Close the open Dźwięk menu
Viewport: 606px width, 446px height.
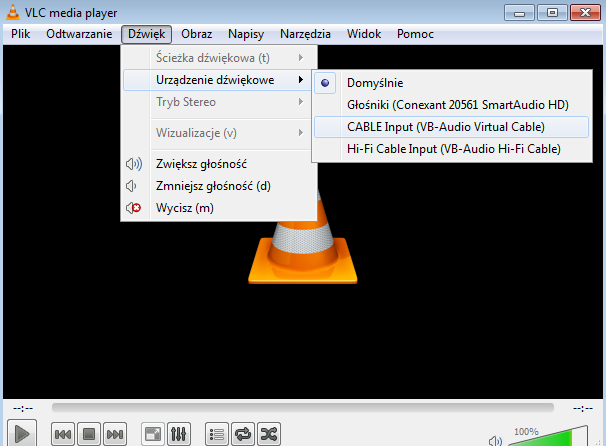pyautogui.click(x=146, y=34)
